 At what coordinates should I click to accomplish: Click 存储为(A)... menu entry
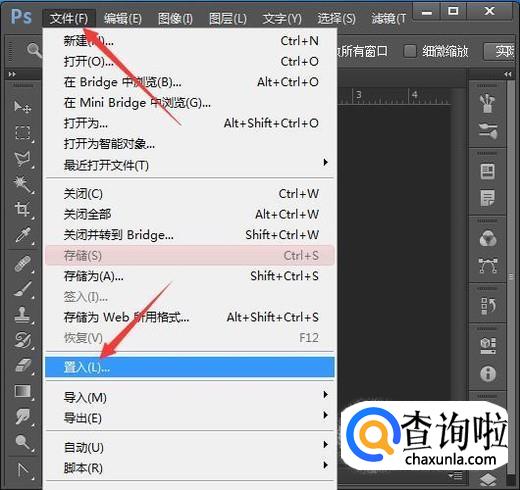pos(190,276)
